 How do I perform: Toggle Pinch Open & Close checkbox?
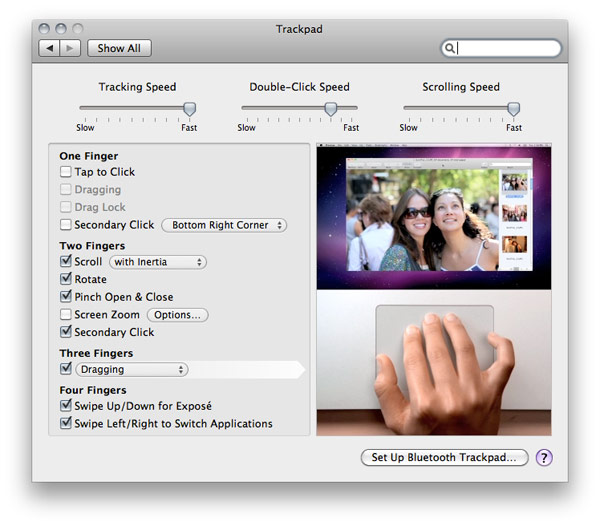(x=66, y=297)
